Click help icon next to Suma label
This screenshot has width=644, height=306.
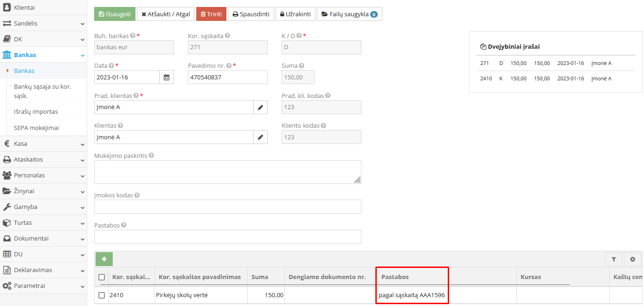tap(302, 66)
